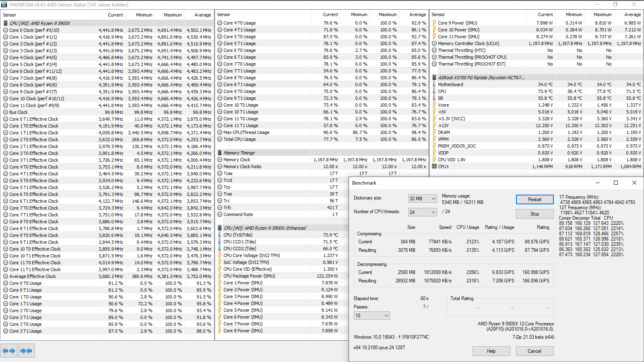Click the thermometer icon beside Motherboard

click(x=434, y=84)
